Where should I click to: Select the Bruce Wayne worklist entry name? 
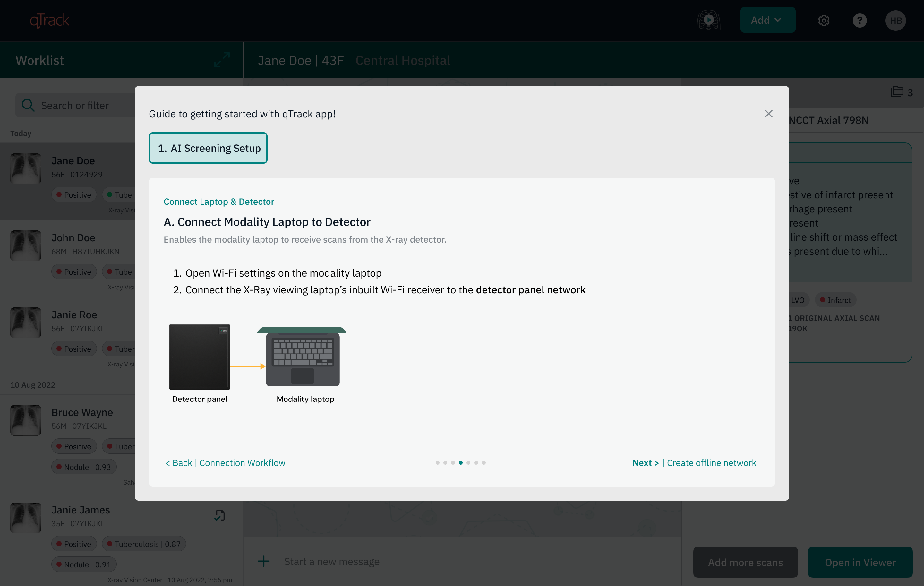82,412
